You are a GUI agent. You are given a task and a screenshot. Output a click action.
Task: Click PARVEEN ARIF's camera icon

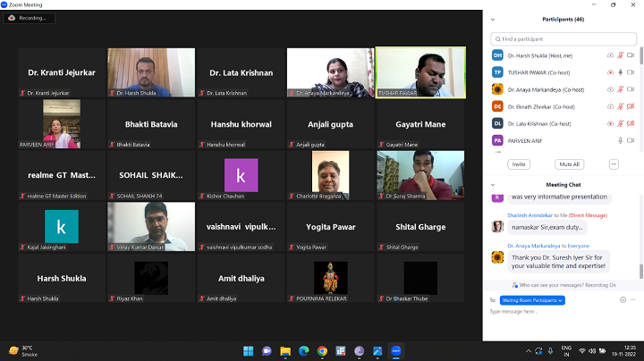point(631,140)
